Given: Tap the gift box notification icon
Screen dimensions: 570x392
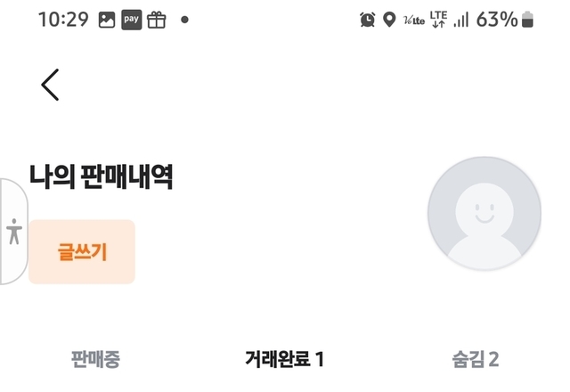Looking at the screenshot, I should pos(157,20).
